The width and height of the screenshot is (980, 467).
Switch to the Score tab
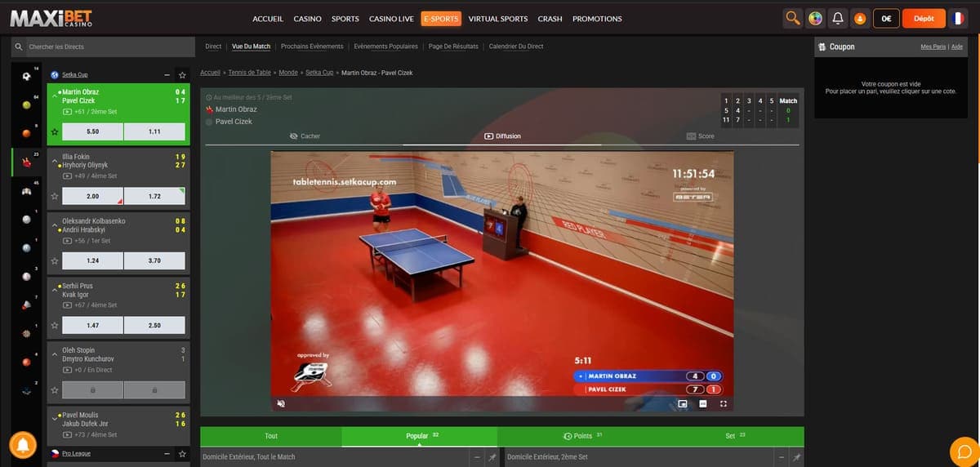tap(701, 136)
